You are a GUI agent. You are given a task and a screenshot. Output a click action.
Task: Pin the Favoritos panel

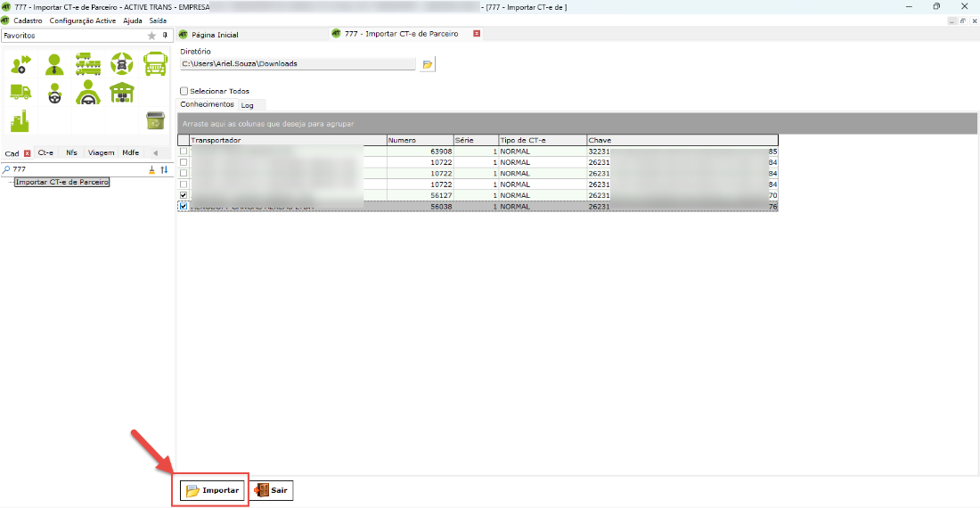(x=165, y=36)
